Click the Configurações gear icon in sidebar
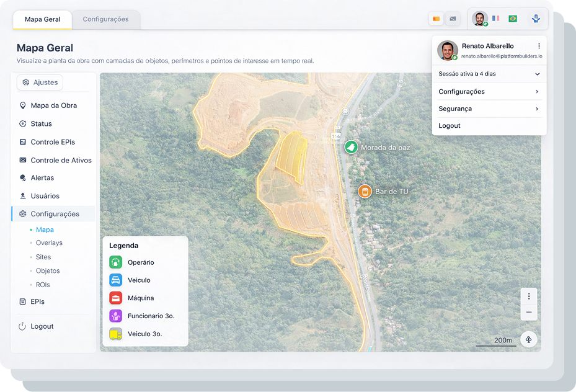The width and height of the screenshot is (576, 392). point(23,214)
